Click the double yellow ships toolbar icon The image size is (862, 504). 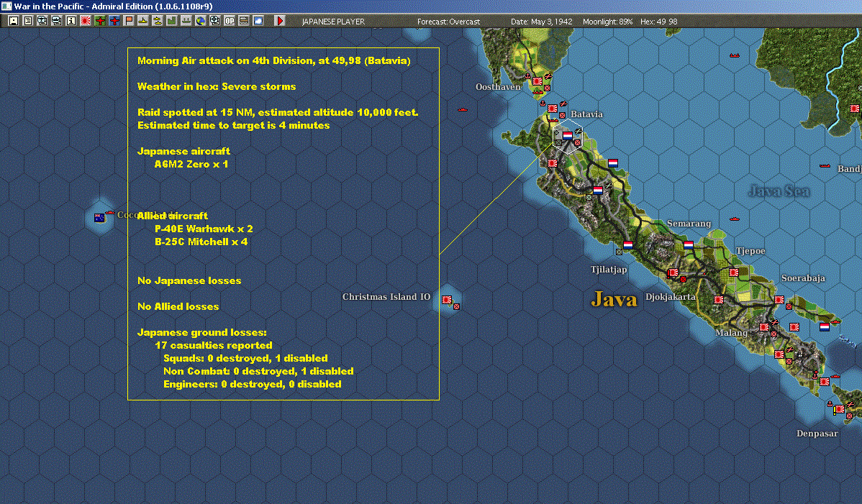(x=158, y=21)
